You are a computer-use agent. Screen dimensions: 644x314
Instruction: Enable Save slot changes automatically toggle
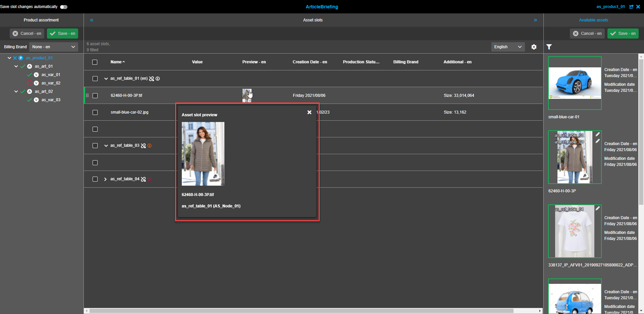click(63, 6)
